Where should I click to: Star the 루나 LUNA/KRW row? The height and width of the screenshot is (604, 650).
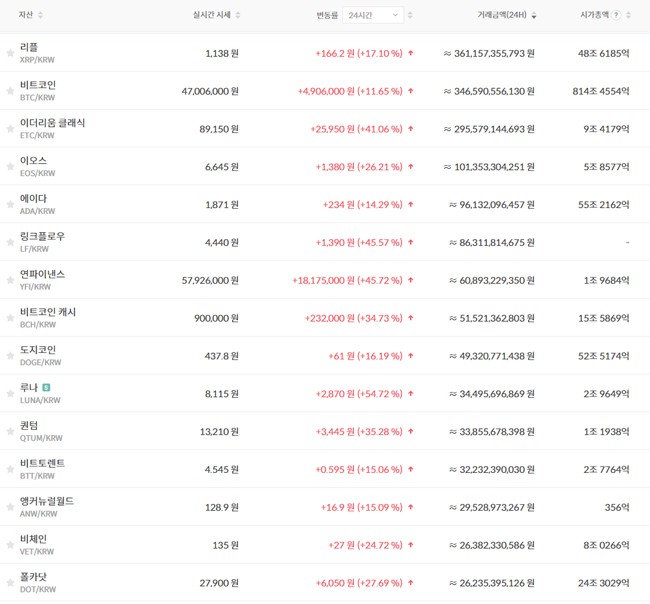[10, 393]
